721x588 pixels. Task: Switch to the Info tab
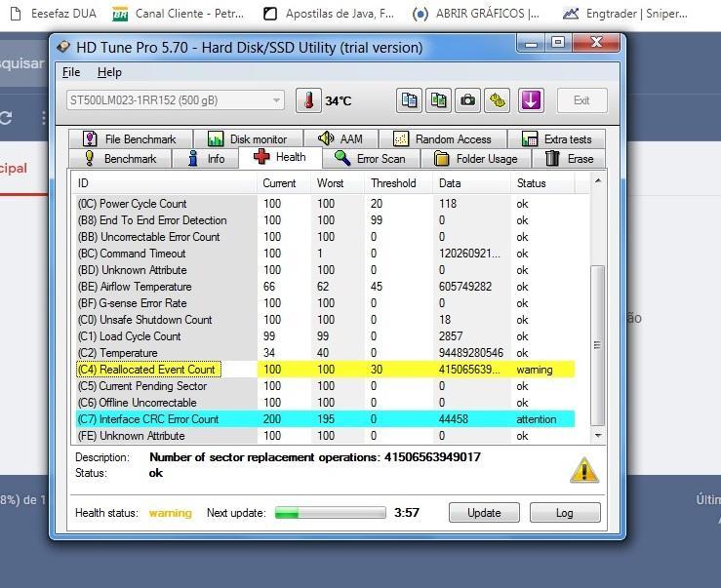[x=206, y=159]
